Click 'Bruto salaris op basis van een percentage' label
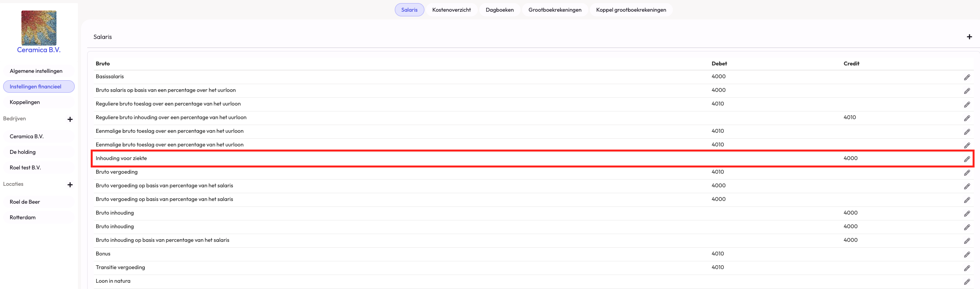The image size is (980, 289). point(166,90)
